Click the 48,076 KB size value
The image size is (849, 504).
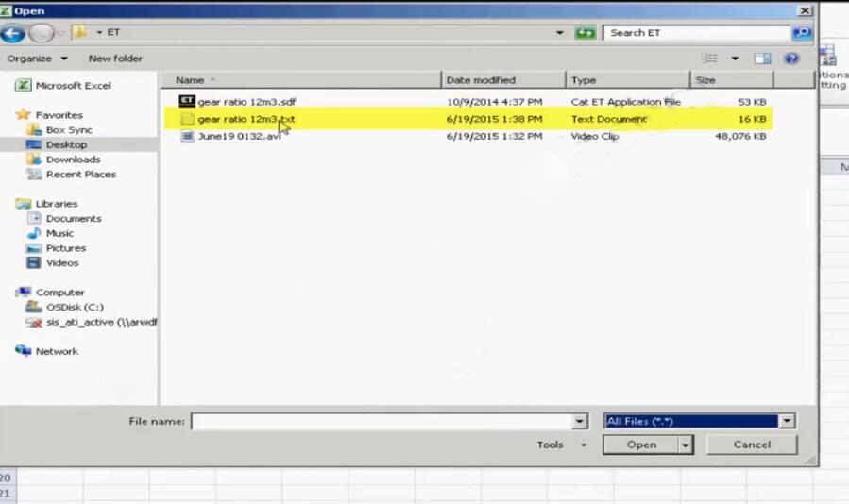pos(740,136)
